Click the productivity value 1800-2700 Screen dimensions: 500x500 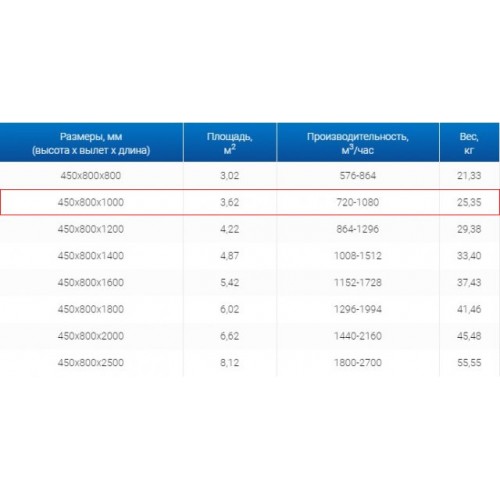[x=358, y=362]
